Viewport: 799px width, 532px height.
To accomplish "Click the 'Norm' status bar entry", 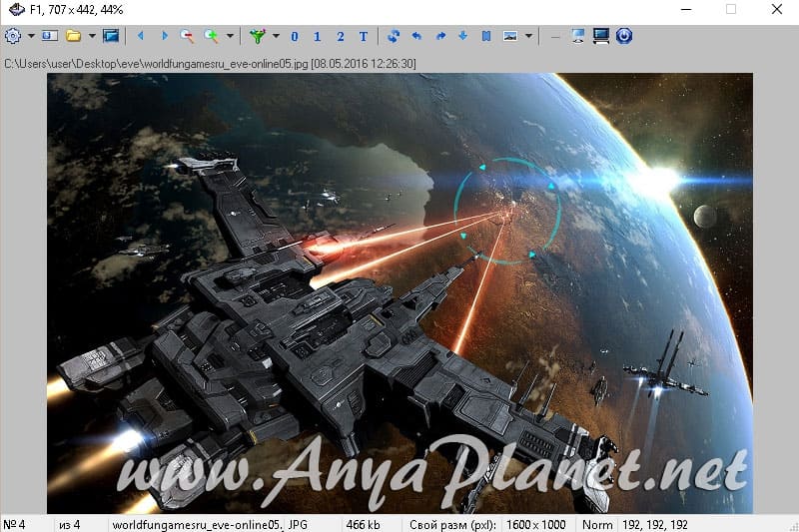I will pyautogui.click(x=597, y=524).
